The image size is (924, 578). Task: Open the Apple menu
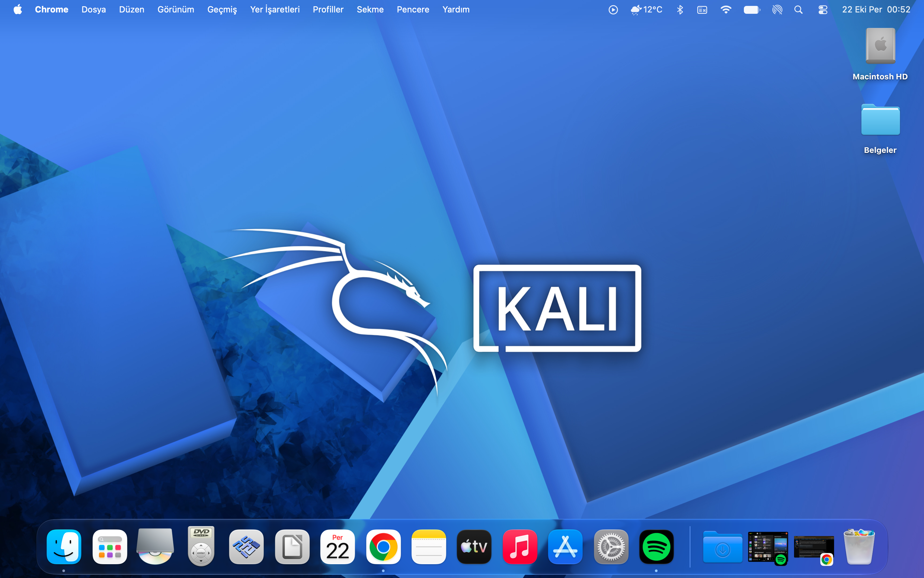pyautogui.click(x=18, y=9)
